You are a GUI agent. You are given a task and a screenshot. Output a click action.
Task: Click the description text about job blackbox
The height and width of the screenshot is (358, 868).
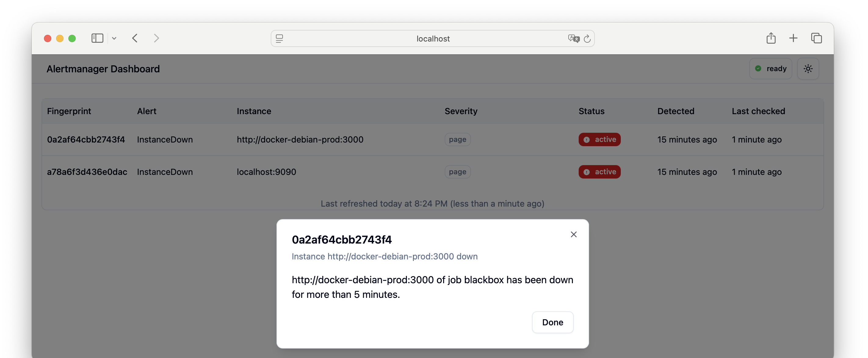pos(432,287)
